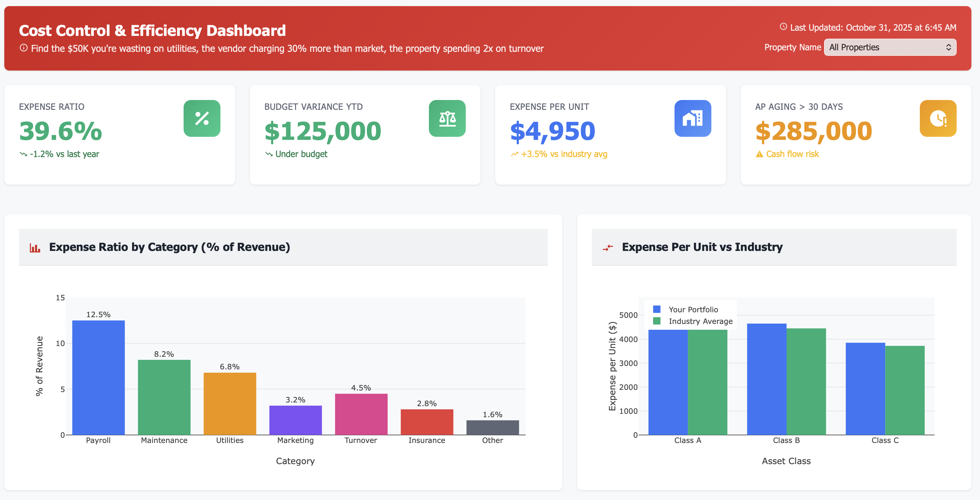Click the balance scale icon on Budget Variance card
Viewport: 980px width, 500px height.
click(447, 118)
